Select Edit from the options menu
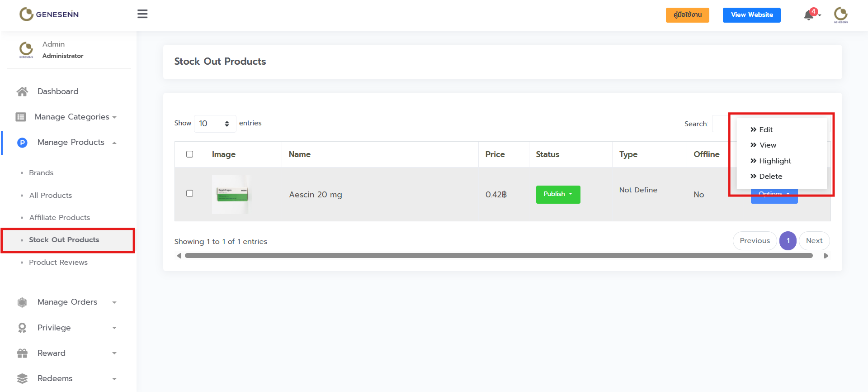Viewport: 868px width, 392px height. [x=766, y=129]
